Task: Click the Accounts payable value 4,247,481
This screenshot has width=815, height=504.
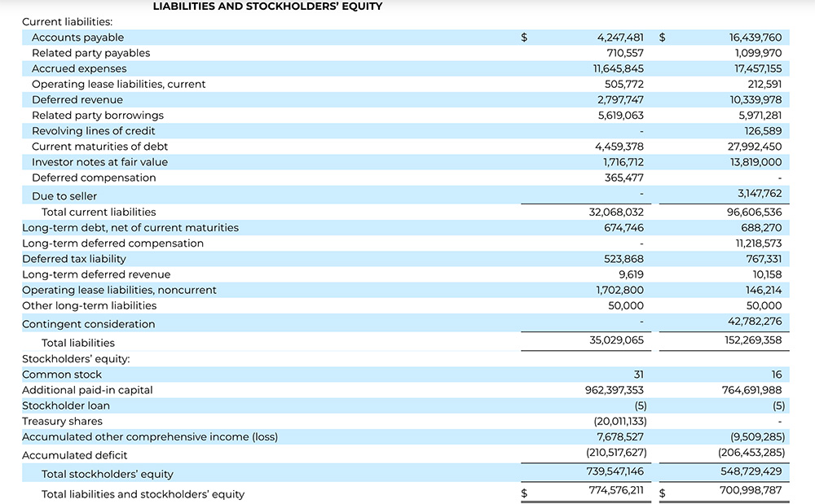Action: (620, 37)
